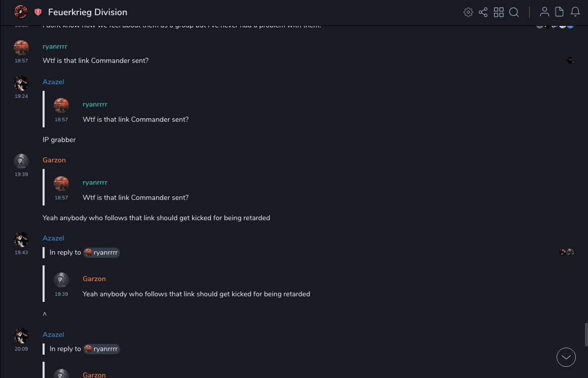Viewport: 588px width, 378px height.
Task: Jump to latest with down-arrow button
Action: click(566, 357)
